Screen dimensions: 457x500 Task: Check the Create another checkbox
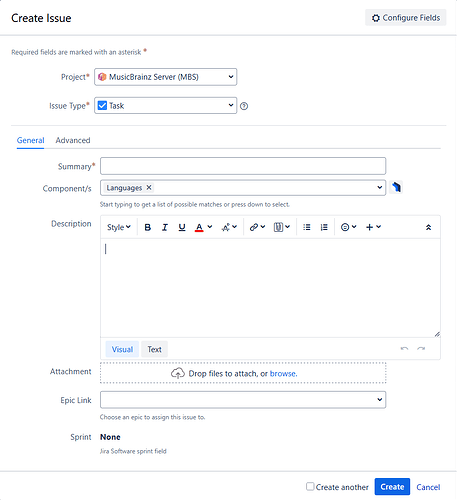coord(310,486)
